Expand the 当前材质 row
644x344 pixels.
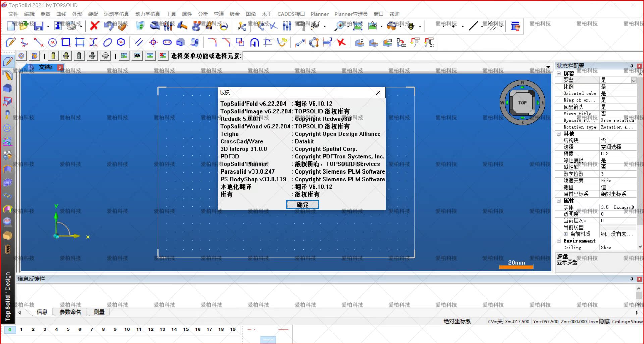[x=566, y=234]
